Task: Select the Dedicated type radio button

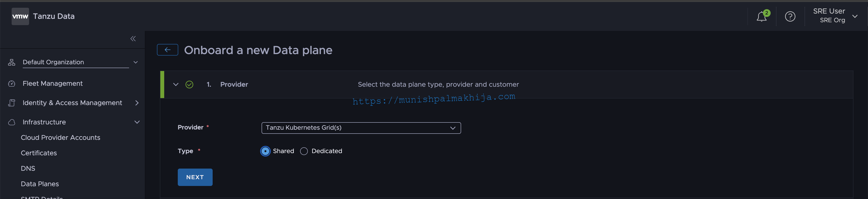Action: pos(304,151)
